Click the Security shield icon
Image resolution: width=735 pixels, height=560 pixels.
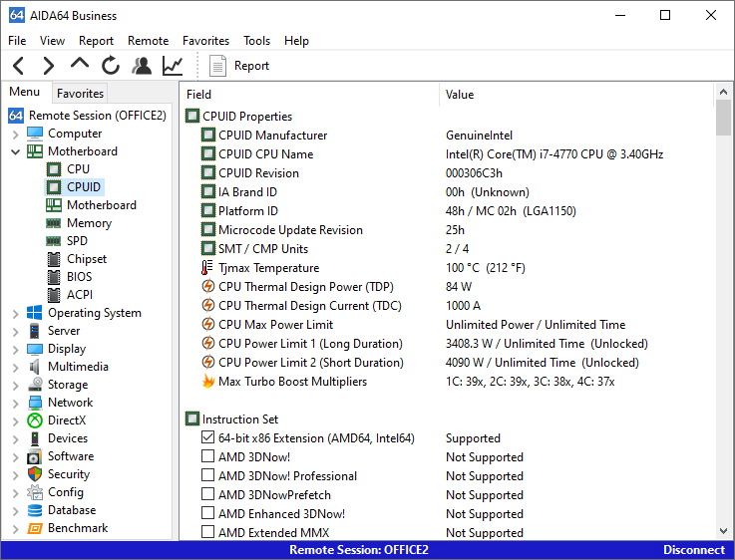click(x=35, y=474)
